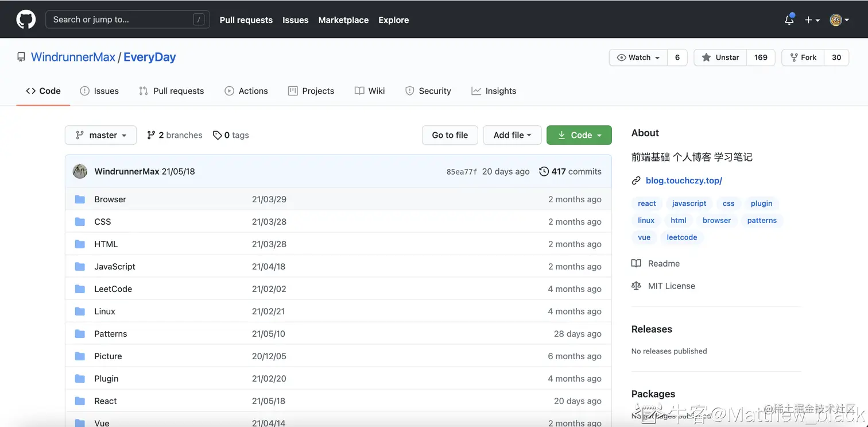Open the JavaScript folder name

tap(115, 267)
